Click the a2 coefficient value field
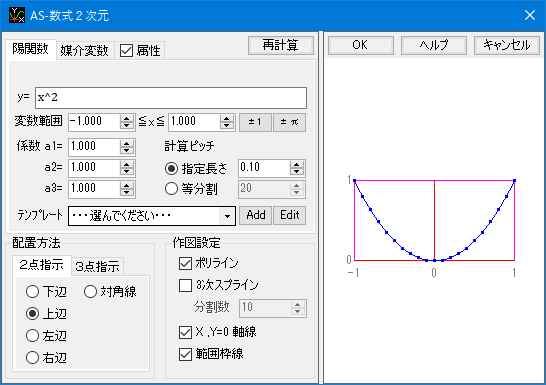Viewport: 546px width, 385px height. coord(94,168)
